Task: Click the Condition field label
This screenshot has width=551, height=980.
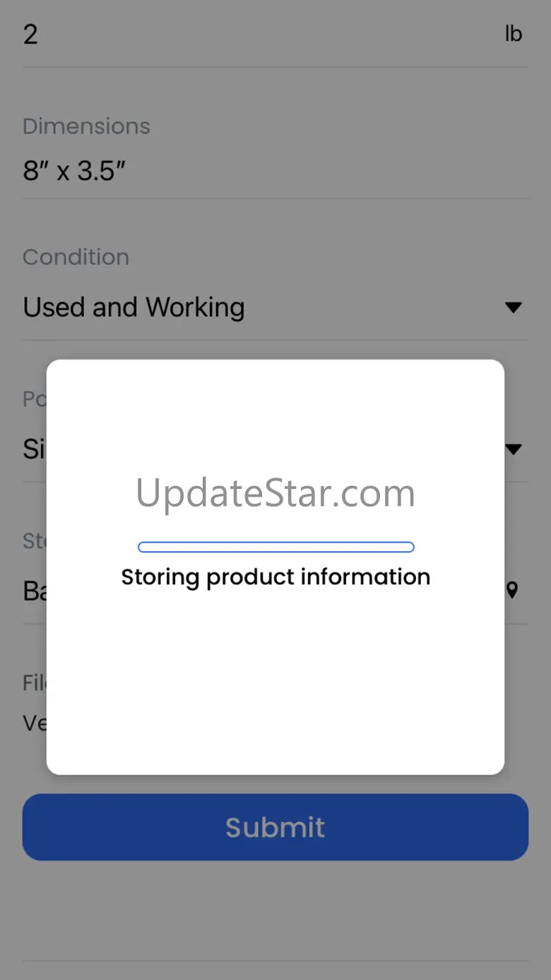Action: pyautogui.click(x=76, y=257)
